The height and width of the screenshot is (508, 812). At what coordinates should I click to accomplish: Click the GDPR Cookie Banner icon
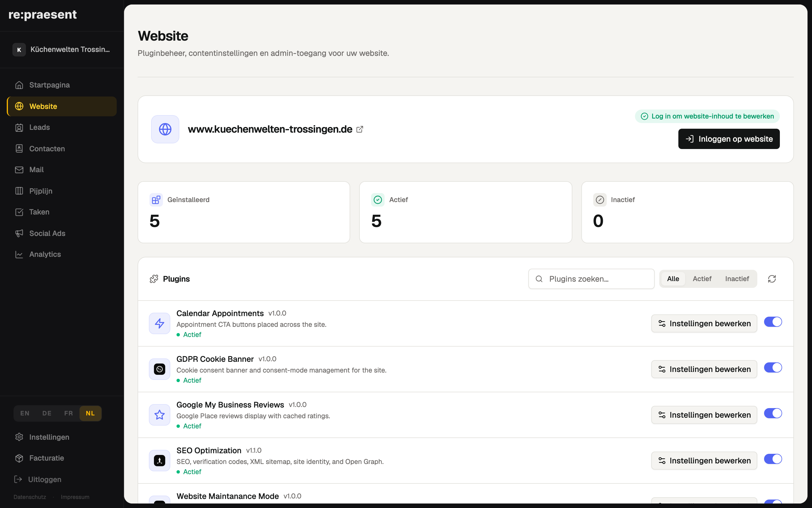(160, 369)
